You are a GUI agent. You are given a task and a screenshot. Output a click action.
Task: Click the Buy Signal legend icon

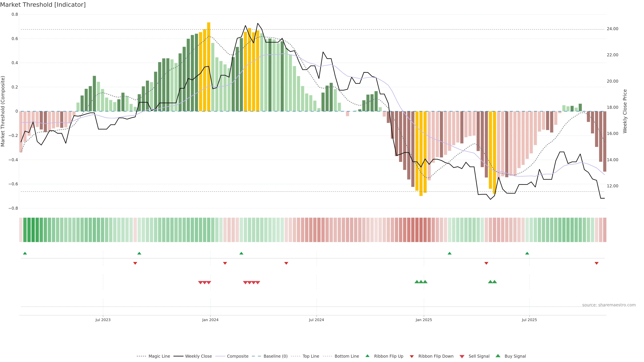click(498, 356)
